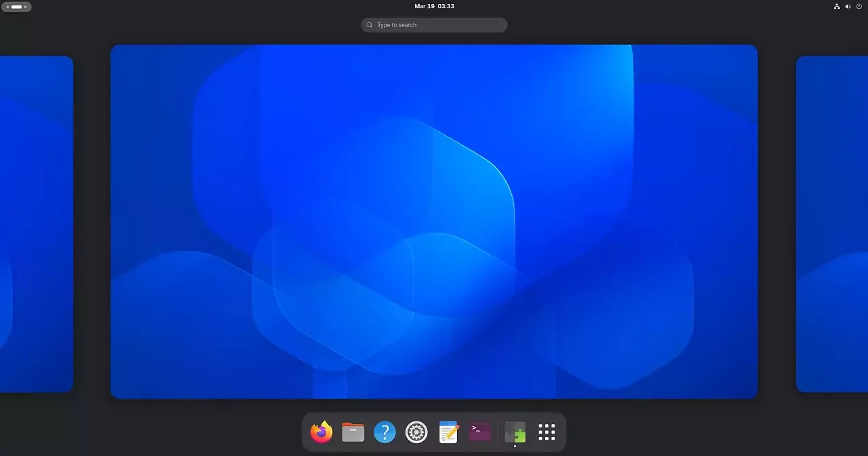The height and width of the screenshot is (456, 868).
Task: Open the running Extensions puzzle app
Action: tap(515, 432)
